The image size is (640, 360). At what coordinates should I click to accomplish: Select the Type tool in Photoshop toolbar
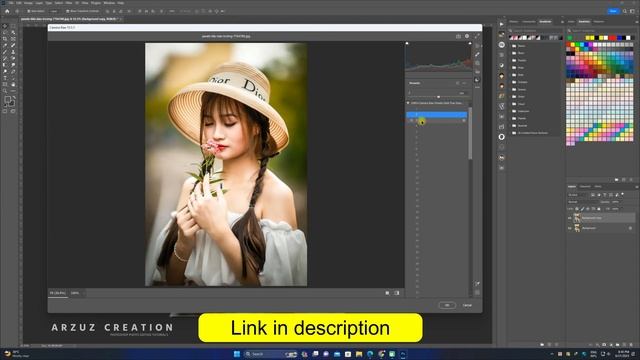pos(5,78)
